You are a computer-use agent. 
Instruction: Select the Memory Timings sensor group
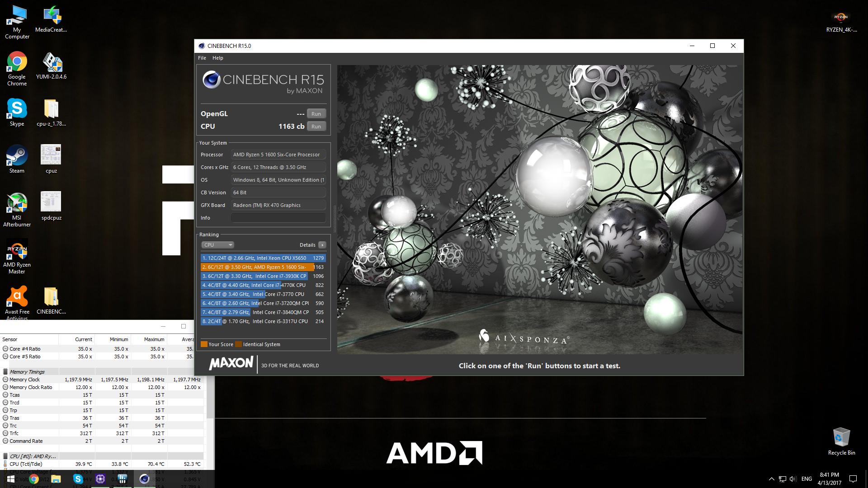[27, 372]
